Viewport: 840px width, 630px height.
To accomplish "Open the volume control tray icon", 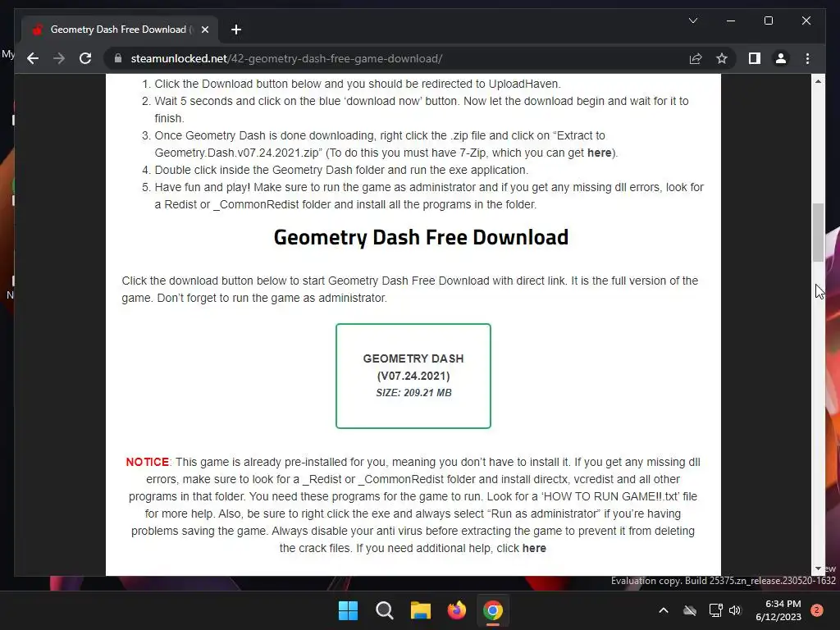I will [735, 610].
